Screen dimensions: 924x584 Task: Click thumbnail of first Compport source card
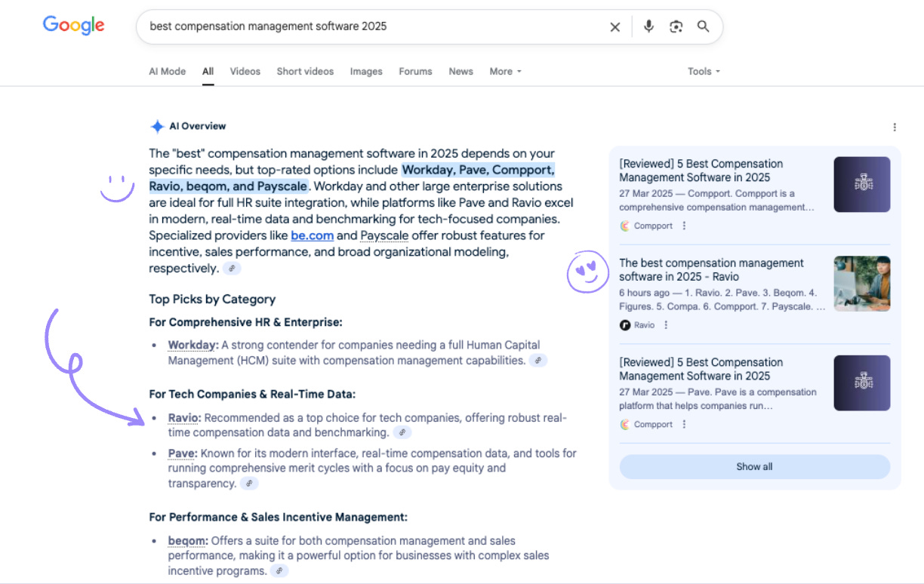click(x=862, y=184)
